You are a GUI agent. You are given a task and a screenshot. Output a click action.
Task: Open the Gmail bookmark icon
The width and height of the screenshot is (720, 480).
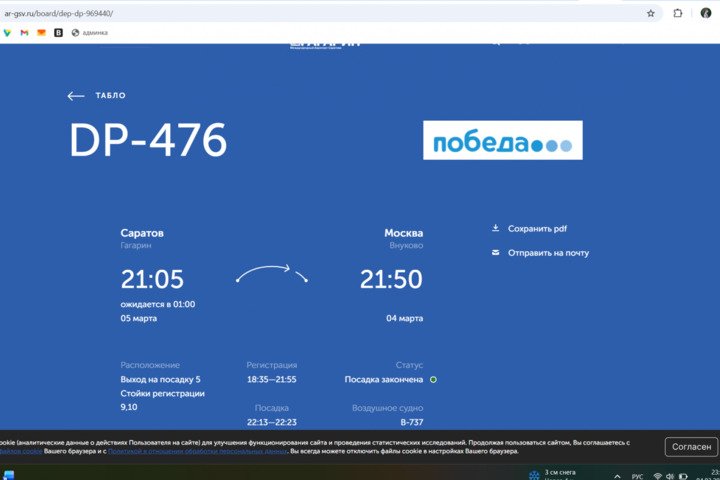[24, 33]
